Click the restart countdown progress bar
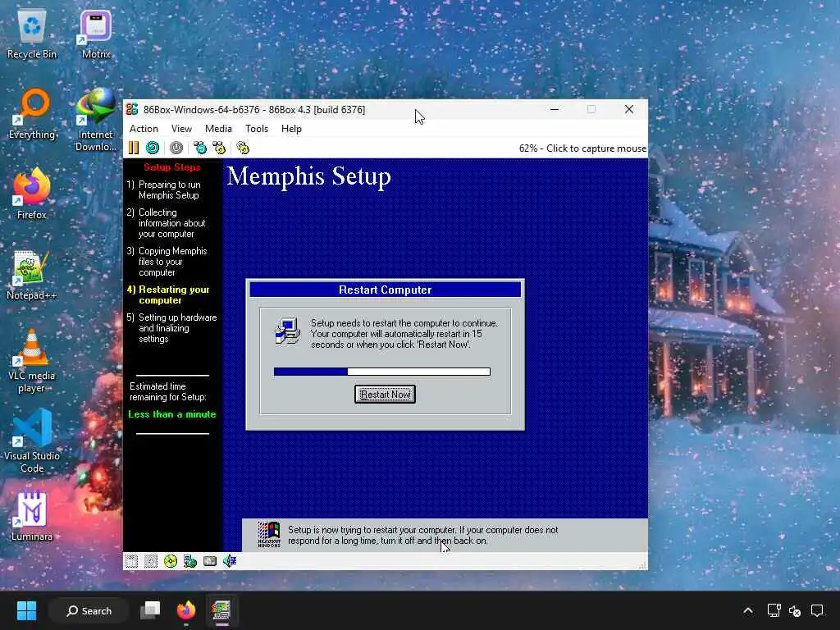This screenshot has height=630, width=840. (x=382, y=372)
